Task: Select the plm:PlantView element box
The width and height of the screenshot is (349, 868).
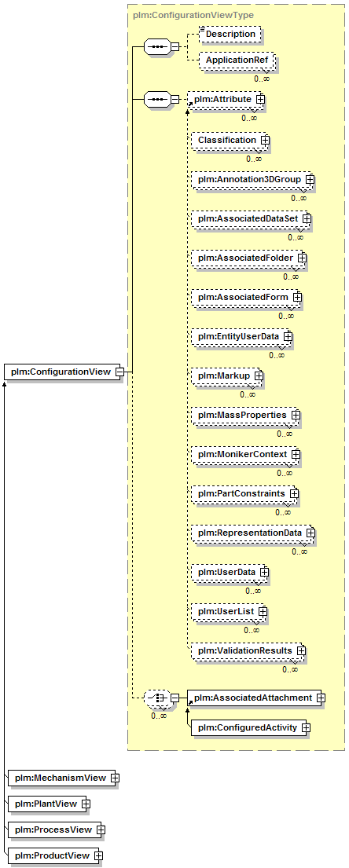Action: point(49,804)
